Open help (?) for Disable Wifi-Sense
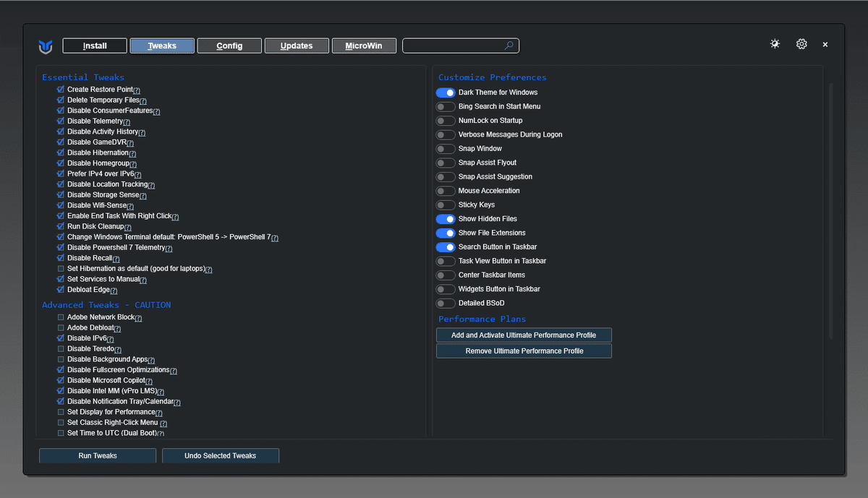This screenshot has width=868, height=498. coord(130,207)
